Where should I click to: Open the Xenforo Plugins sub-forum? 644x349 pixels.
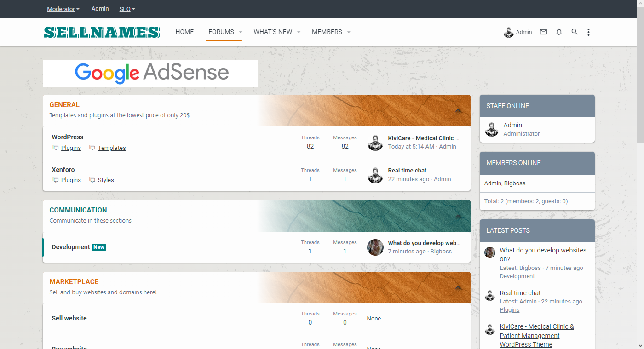tap(71, 180)
